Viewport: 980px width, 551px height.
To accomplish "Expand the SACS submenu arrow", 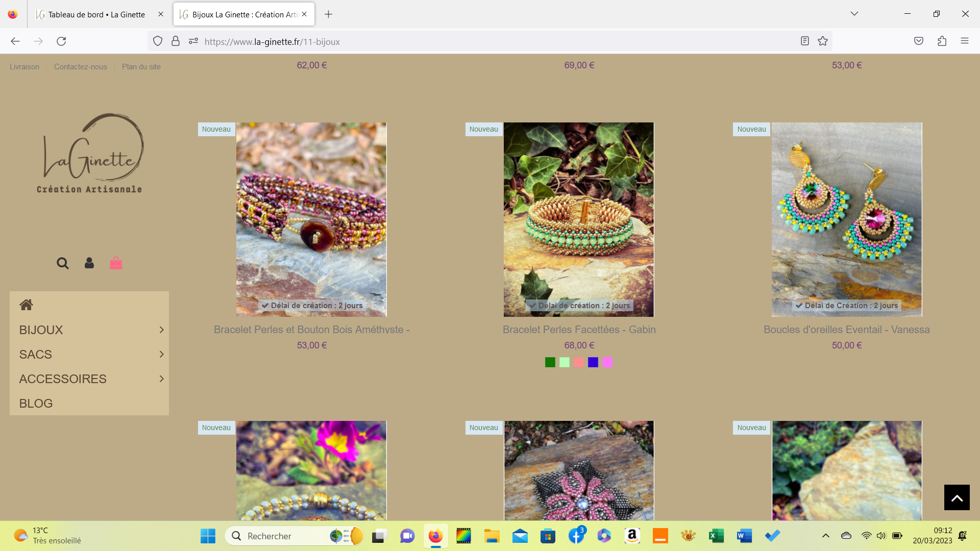I will [x=161, y=355].
